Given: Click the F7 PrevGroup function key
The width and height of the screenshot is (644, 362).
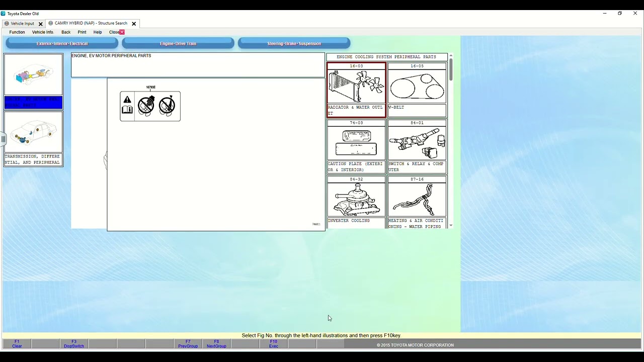Looking at the screenshot, I should pos(188,344).
